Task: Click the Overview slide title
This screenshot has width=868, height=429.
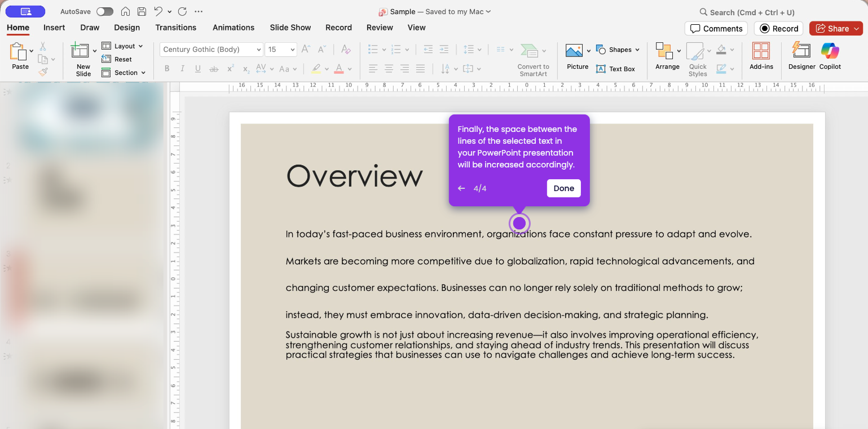Action: [354, 176]
